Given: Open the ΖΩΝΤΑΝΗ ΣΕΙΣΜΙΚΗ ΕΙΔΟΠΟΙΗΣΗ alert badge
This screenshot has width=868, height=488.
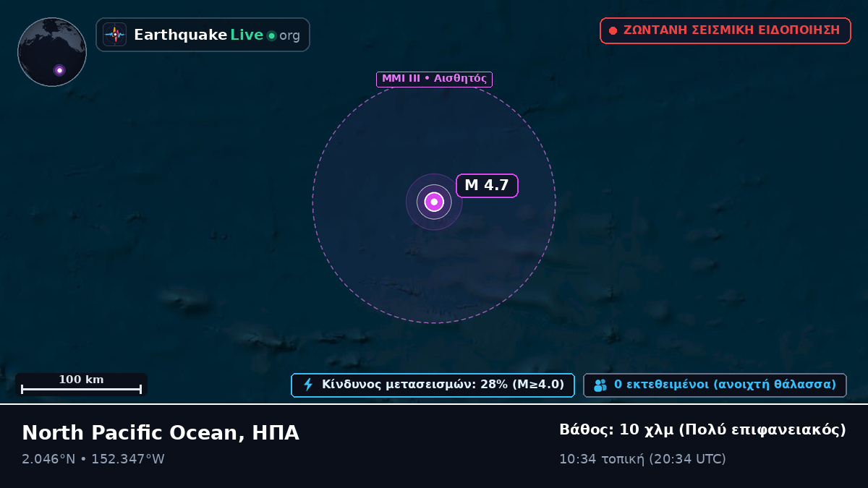Looking at the screenshot, I should coord(726,30).
